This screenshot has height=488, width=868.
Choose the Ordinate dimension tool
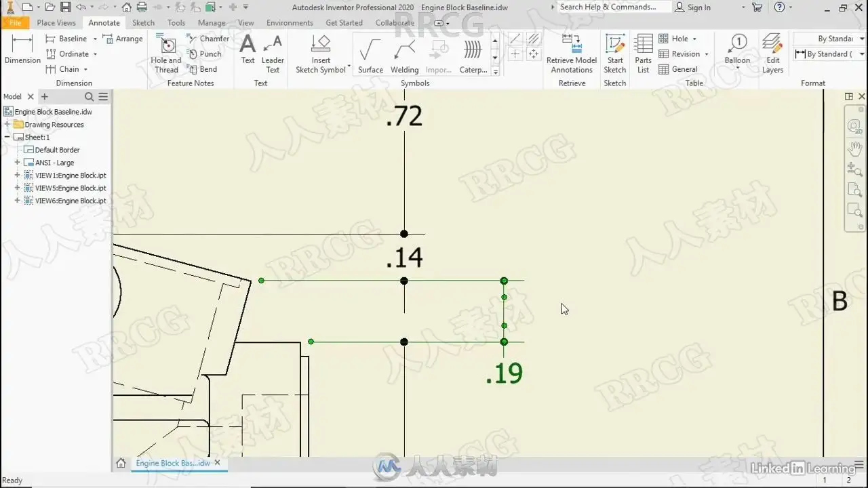tap(67, 54)
